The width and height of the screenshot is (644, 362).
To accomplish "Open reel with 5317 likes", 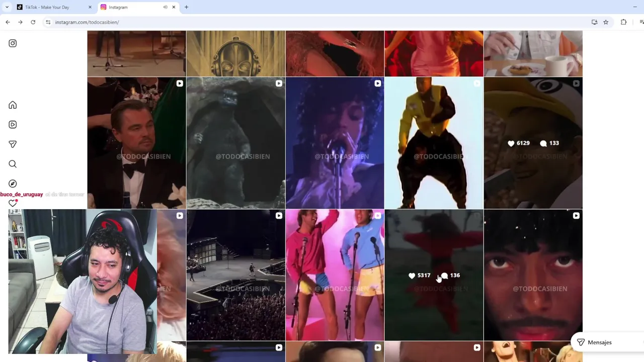I will [x=434, y=275].
